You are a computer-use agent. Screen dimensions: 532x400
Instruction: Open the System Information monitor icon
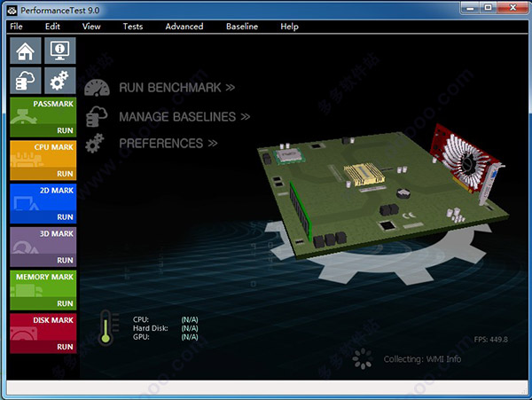pyautogui.click(x=60, y=51)
